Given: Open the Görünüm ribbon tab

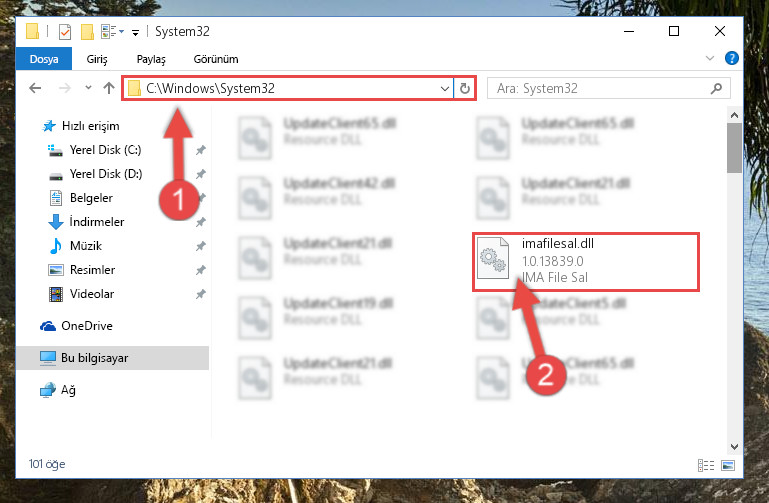Looking at the screenshot, I should pyautogui.click(x=216, y=59).
